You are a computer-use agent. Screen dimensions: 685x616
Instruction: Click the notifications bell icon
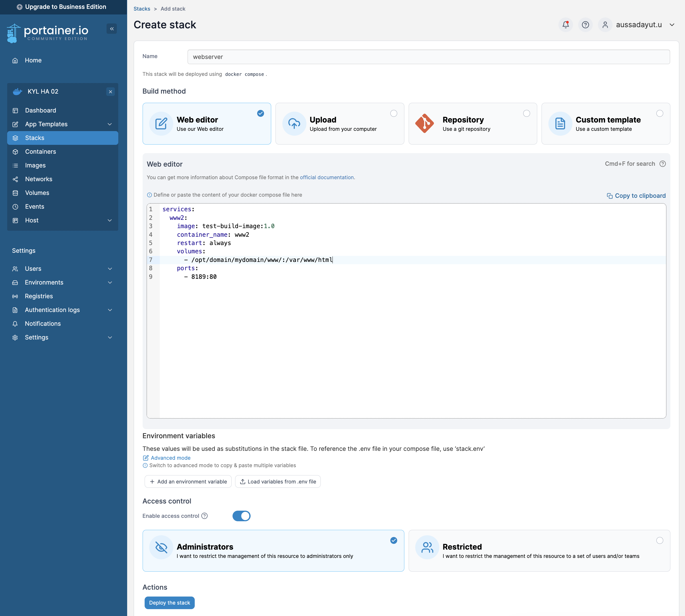(x=566, y=25)
